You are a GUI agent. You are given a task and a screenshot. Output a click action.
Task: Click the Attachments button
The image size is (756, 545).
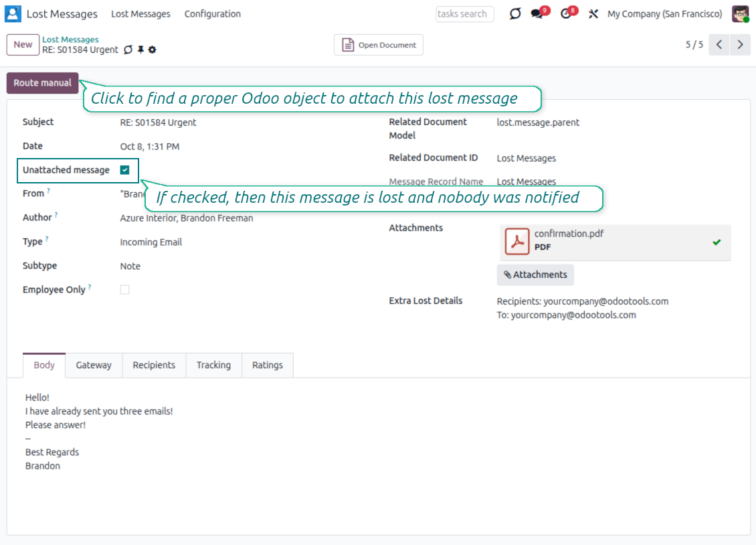coord(535,275)
